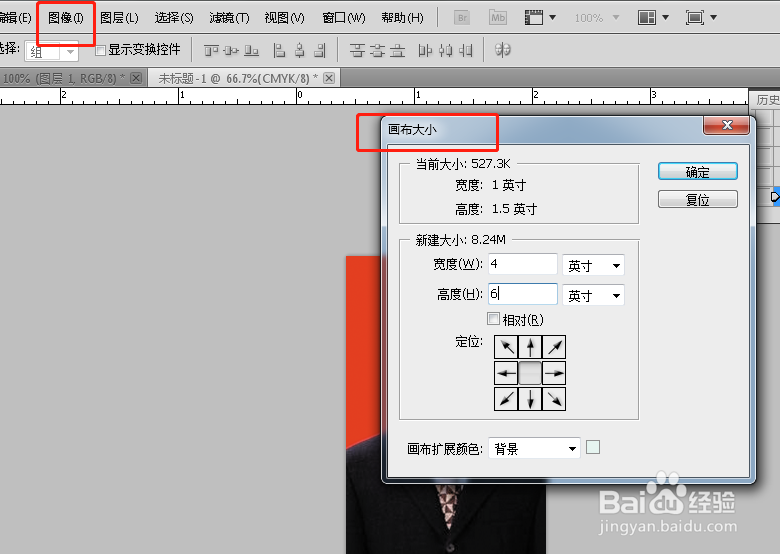Viewport: 780px width, 554px height.
Task: Open the 选择(S) menu
Action: tap(174, 18)
